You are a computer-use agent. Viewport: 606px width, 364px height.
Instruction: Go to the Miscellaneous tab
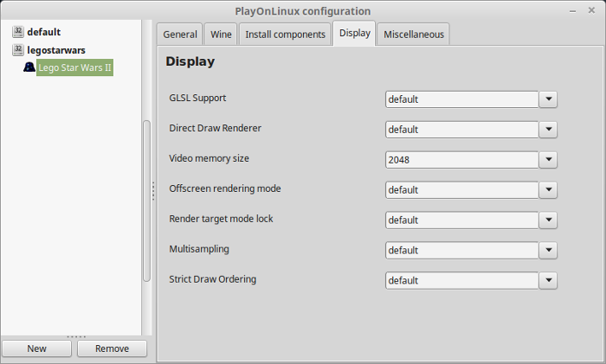[414, 35]
